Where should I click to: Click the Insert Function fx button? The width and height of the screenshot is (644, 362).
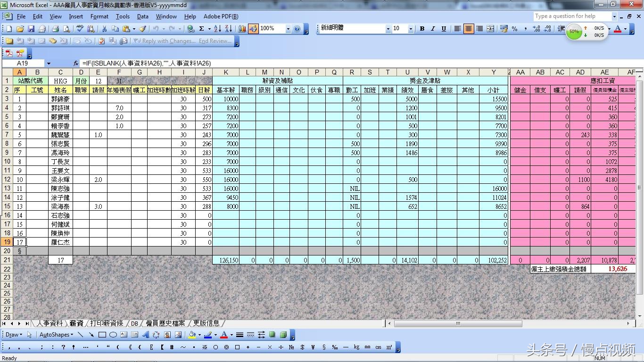coord(76,63)
